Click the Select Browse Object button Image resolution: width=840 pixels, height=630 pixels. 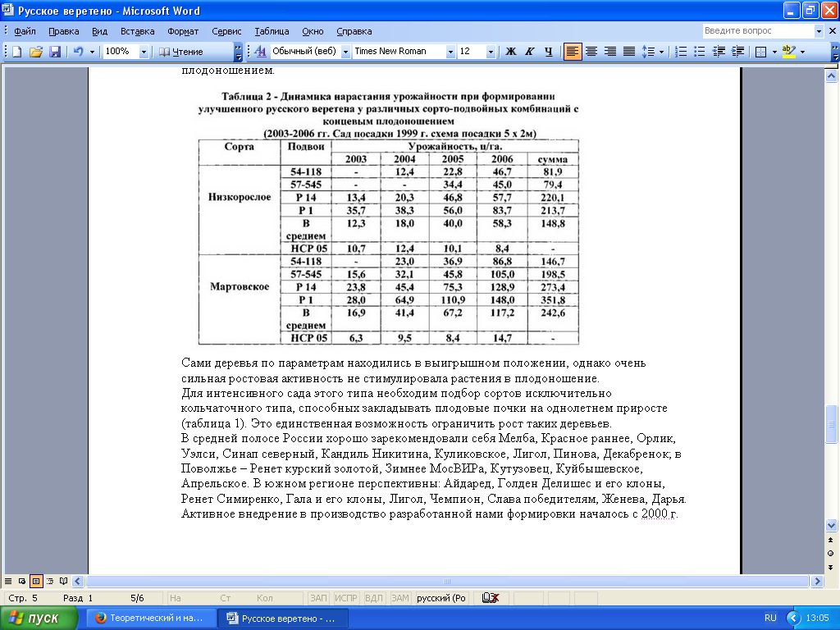(831, 553)
